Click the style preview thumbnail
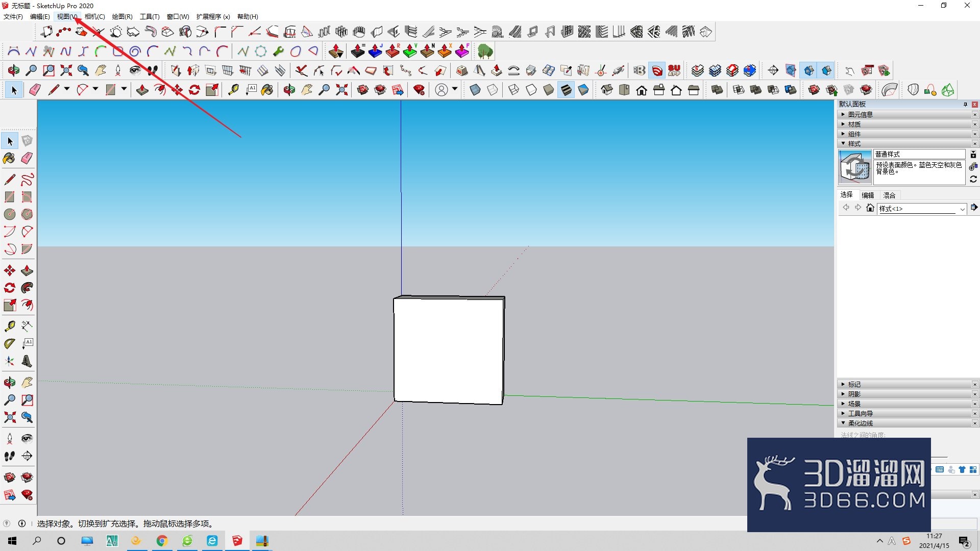980x551 pixels. click(855, 167)
